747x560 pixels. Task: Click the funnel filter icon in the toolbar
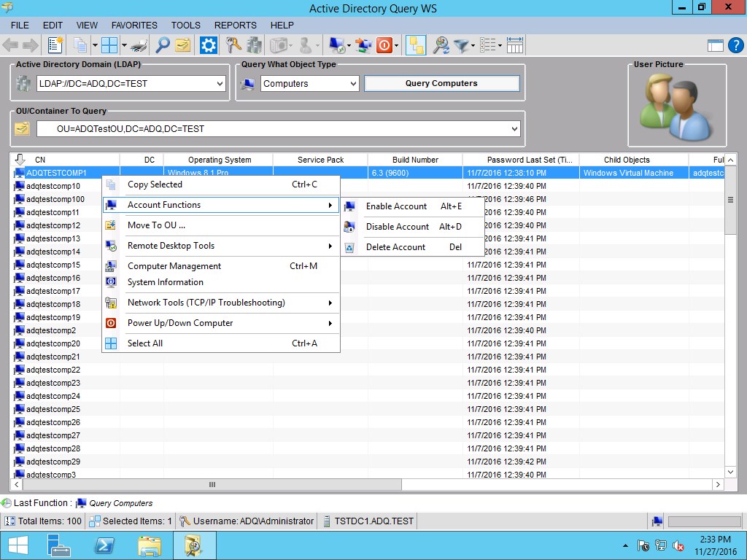(x=461, y=45)
